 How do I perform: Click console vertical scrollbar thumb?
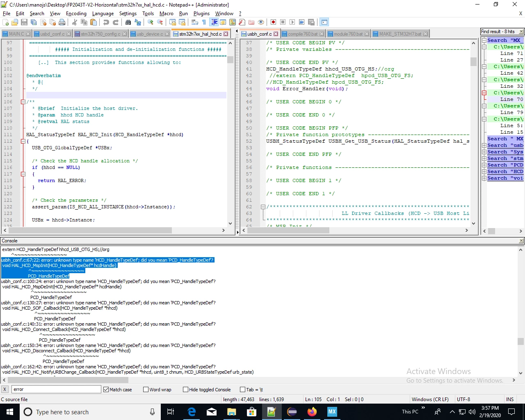coord(521,341)
